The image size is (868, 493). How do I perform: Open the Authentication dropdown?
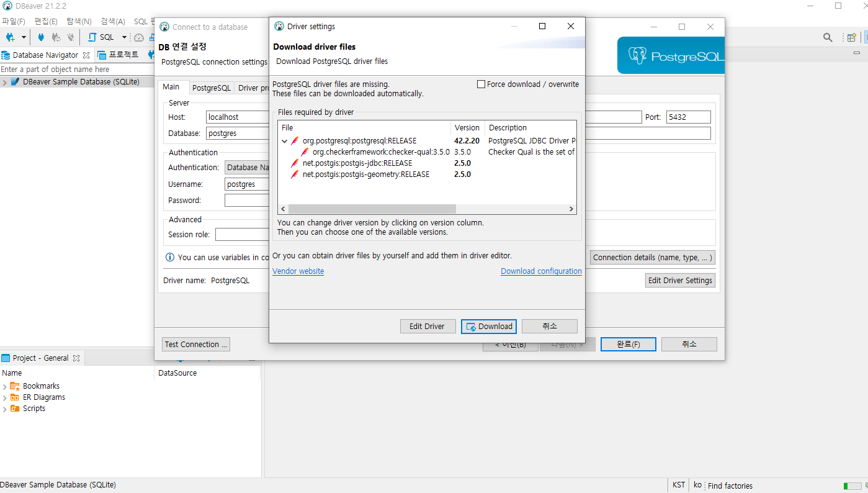click(x=247, y=167)
